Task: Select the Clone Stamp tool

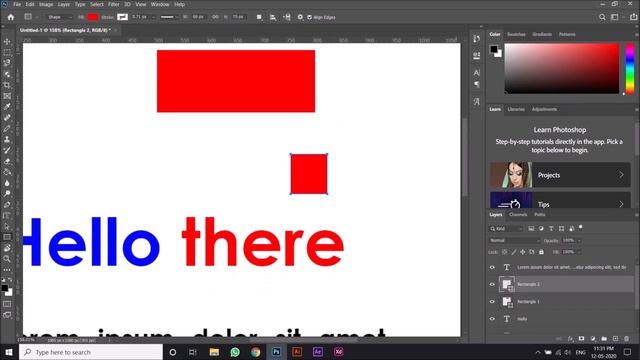Action: point(7,139)
